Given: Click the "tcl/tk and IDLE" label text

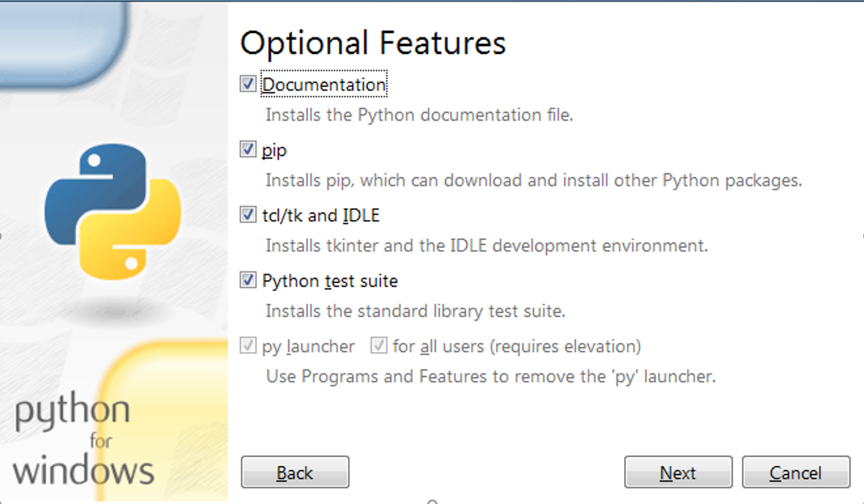Looking at the screenshot, I should pyautogui.click(x=320, y=216).
